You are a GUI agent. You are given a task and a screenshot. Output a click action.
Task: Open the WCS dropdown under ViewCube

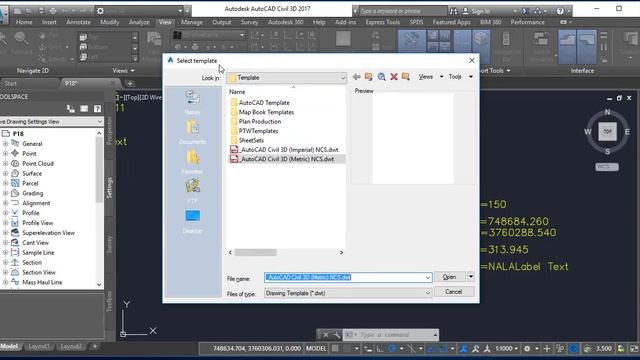tap(607, 167)
